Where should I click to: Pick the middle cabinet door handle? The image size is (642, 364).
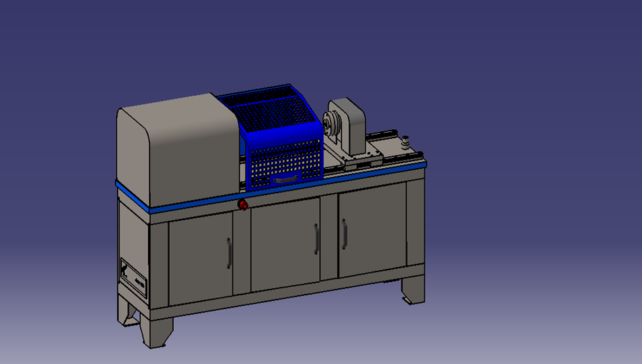click(x=316, y=238)
